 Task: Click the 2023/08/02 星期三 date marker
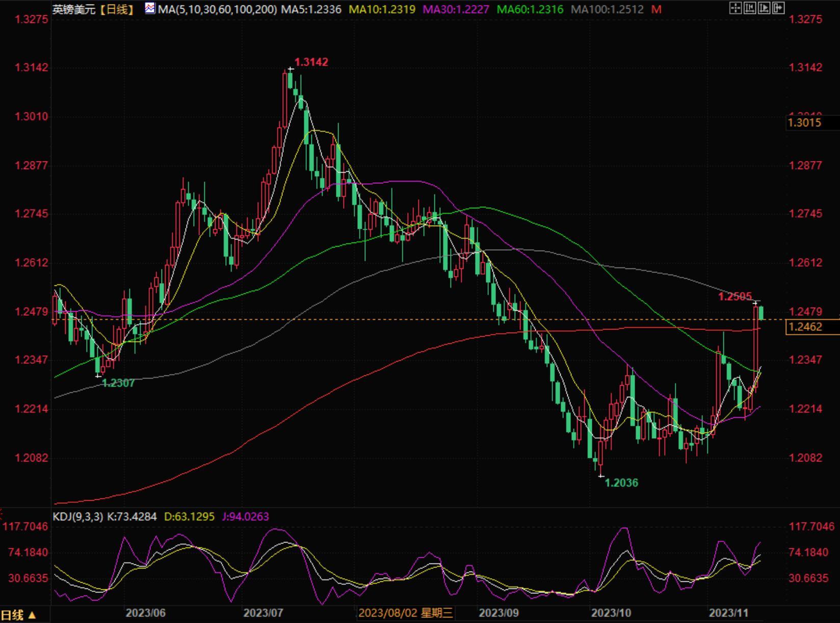point(405,613)
